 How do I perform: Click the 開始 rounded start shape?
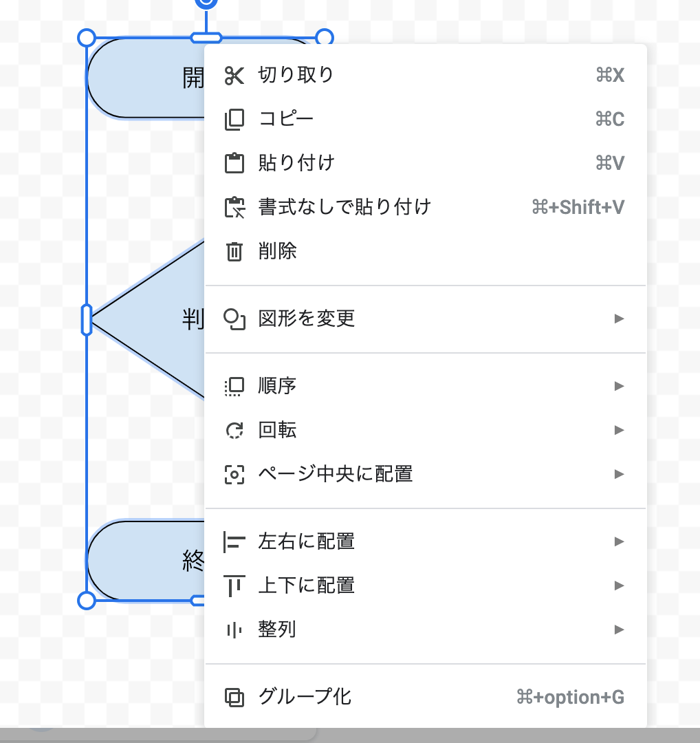tap(144, 78)
